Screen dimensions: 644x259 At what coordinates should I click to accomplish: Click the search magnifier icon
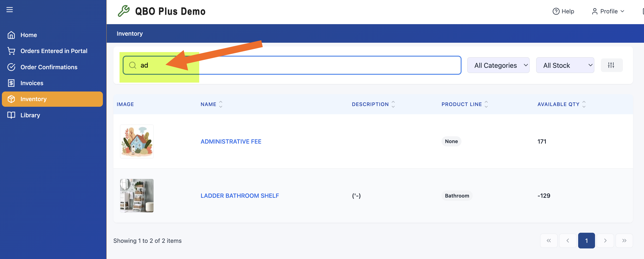pos(132,65)
